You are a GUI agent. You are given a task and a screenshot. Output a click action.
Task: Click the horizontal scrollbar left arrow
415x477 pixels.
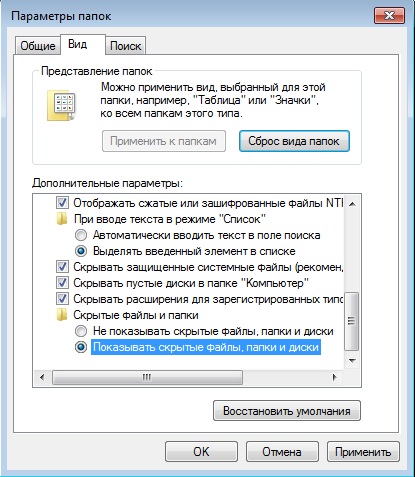pos(42,377)
